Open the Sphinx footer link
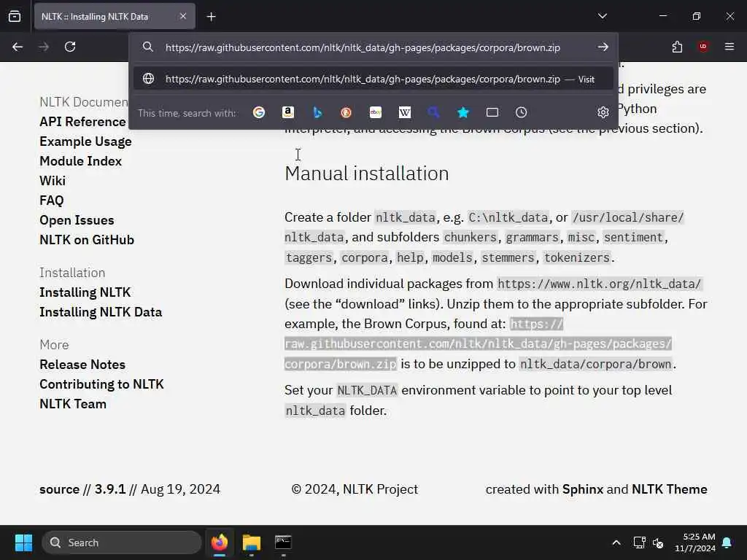The height and width of the screenshot is (560, 747). tap(583, 489)
